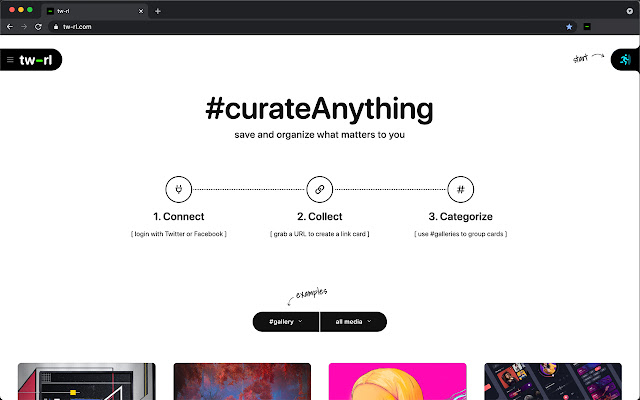Open the pink background blonde figure thumbnail
Screen dimensions: 640x400
point(398,381)
